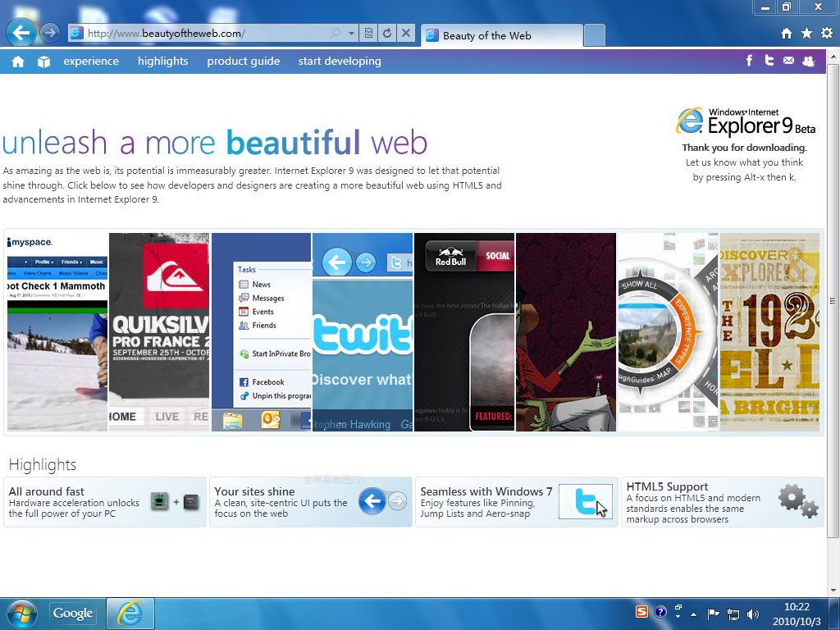The image size is (840, 630).
Task: Open the start developing menu item
Action: click(x=340, y=61)
